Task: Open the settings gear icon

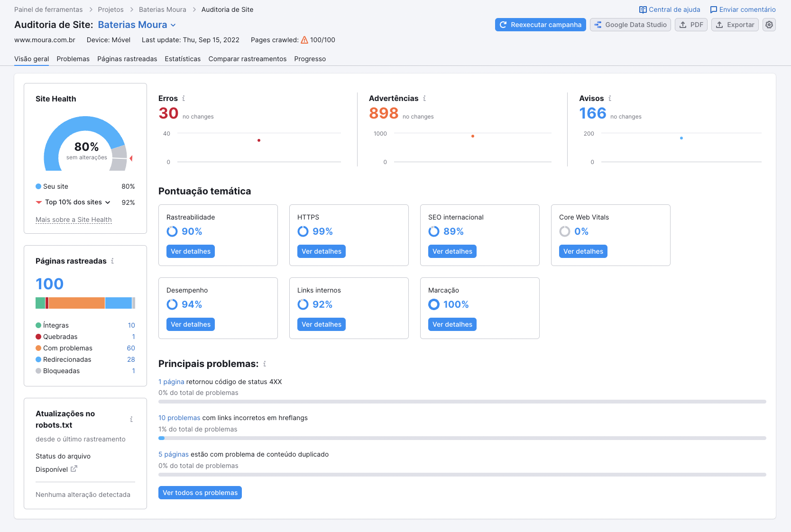Action: pyautogui.click(x=769, y=25)
